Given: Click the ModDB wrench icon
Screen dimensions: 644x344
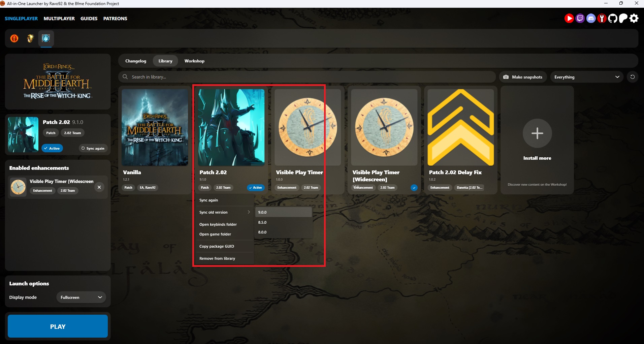Looking at the screenshot, I should click(601, 19).
